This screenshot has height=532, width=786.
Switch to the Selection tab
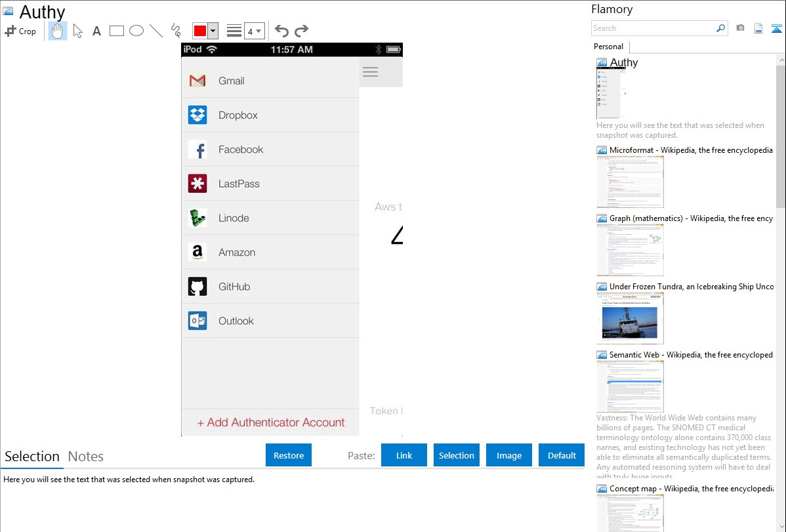click(32, 457)
